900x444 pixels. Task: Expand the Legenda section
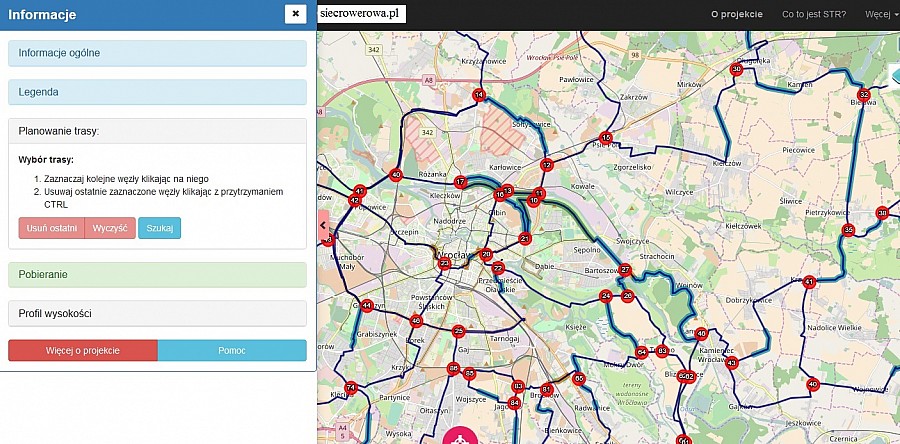coord(157,92)
